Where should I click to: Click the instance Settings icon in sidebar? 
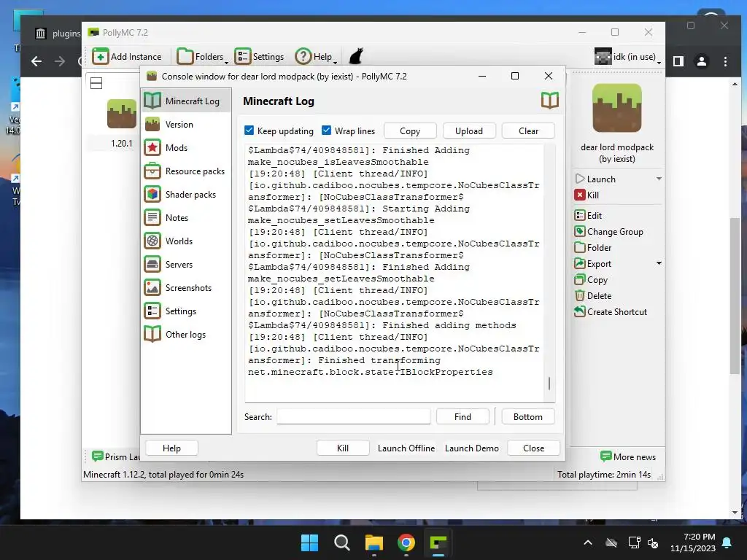tap(152, 311)
